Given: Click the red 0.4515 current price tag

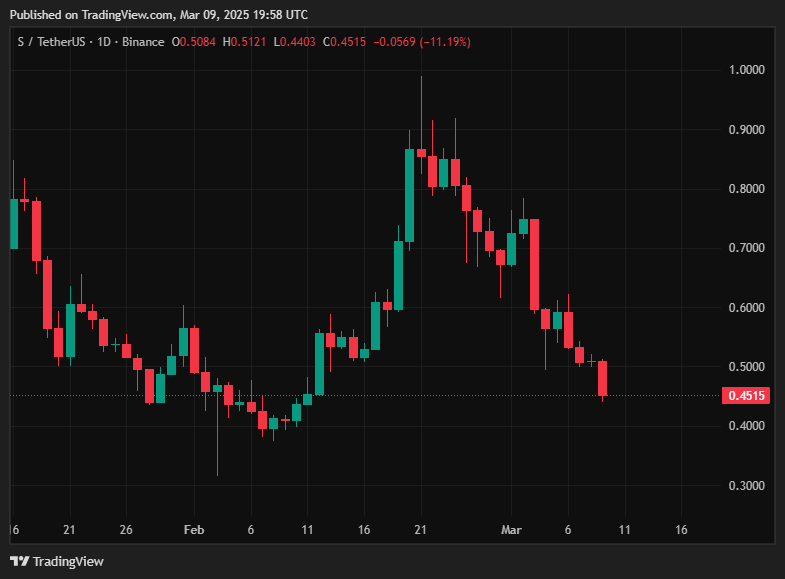Looking at the screenshot, I should tap(747, 396).
